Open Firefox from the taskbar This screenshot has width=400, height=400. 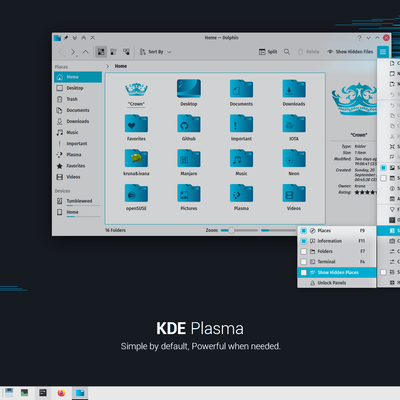click(61, 393)
